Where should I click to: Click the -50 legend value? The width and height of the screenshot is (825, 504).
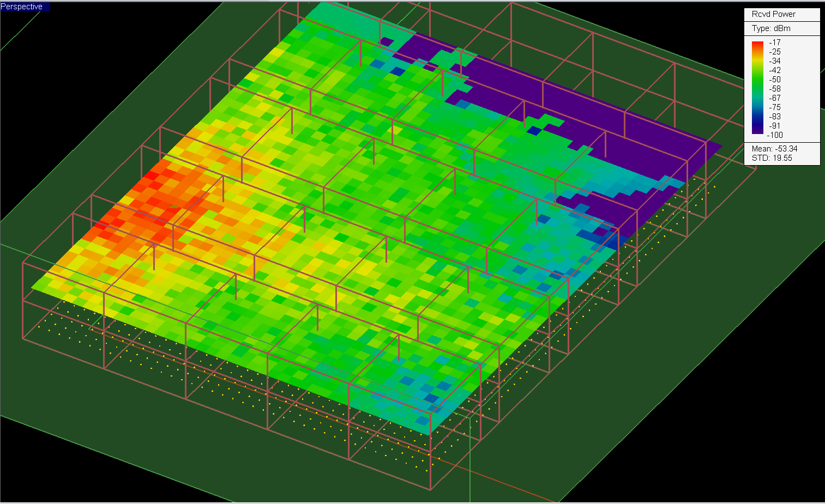(x=774, y=80)
